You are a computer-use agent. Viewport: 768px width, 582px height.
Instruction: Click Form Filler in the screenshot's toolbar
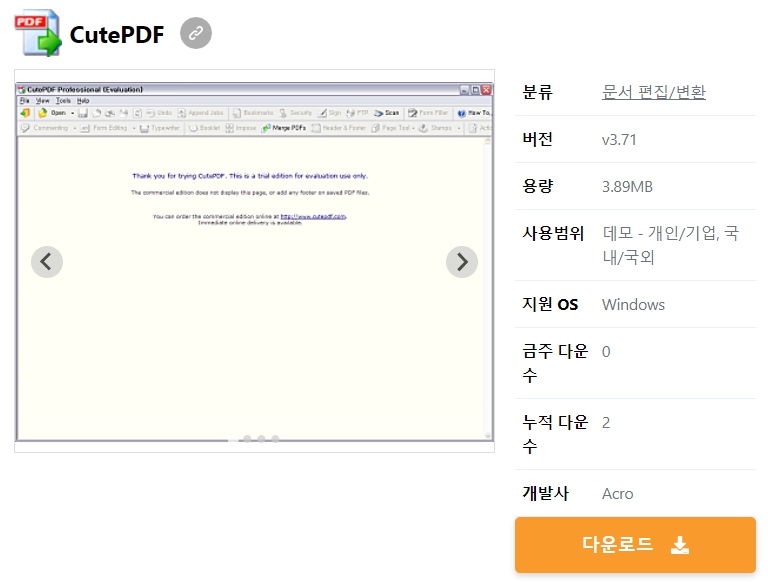click(x=428, y=113)
